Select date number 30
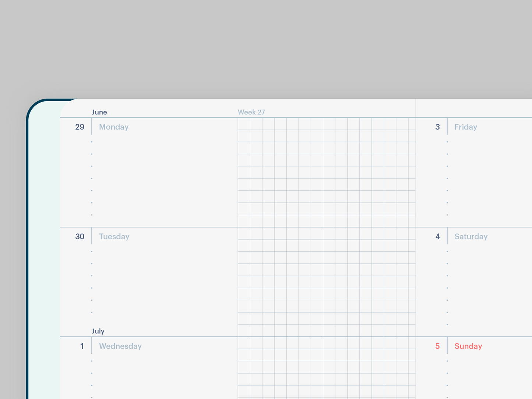532x399 pixels. click(80, 237)
